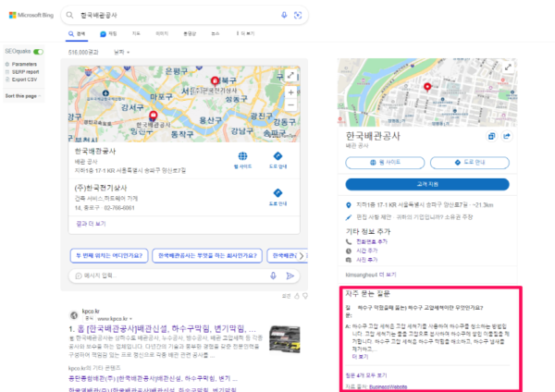Click the send arrow icon in chat box

[290, 276]
